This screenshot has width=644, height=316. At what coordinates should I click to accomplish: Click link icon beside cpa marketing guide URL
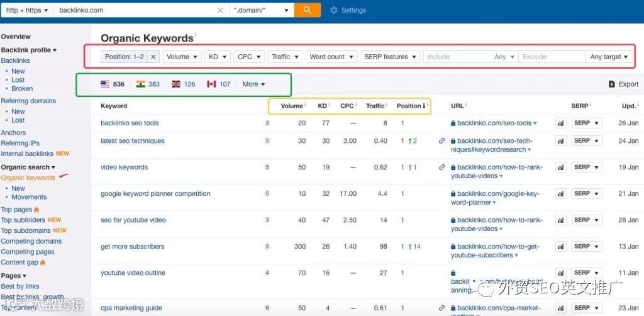[442, 308]
